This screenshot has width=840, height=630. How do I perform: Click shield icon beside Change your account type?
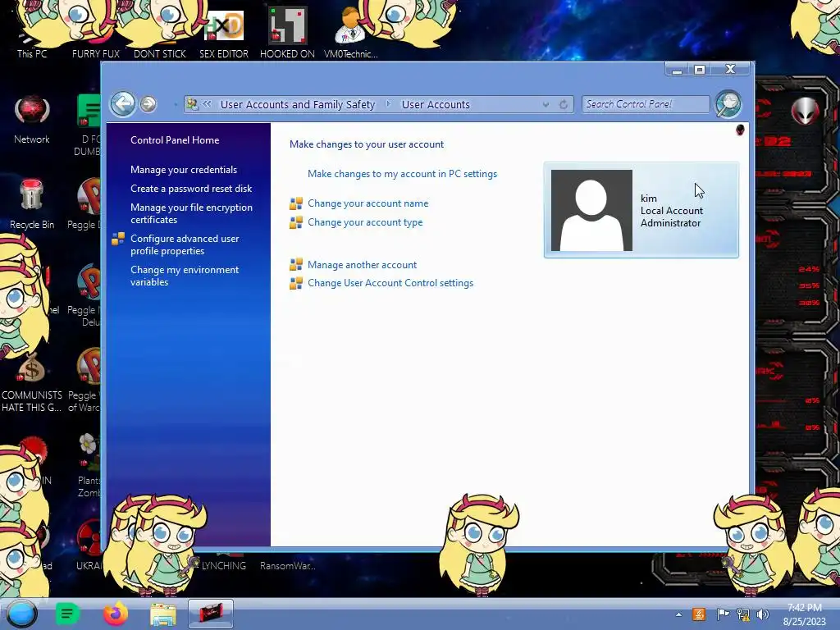[x=295, y=222]
